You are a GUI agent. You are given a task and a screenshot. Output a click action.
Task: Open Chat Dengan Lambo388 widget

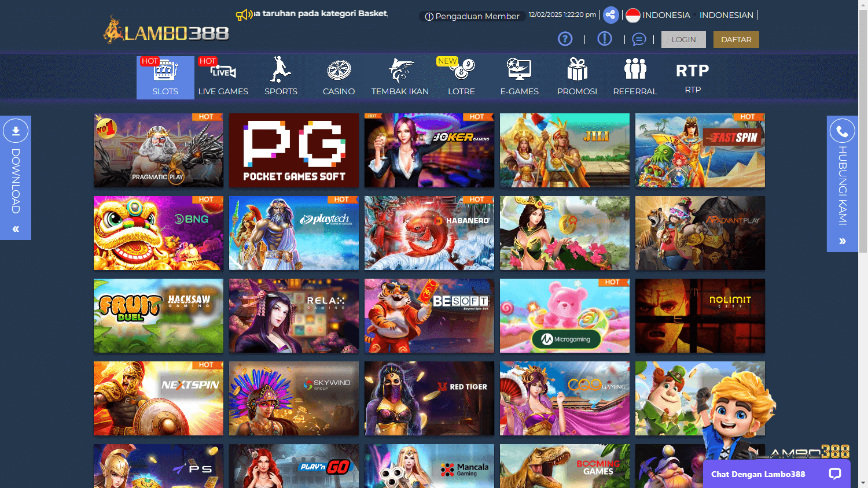pyautogui.click(x=776, y=474)
